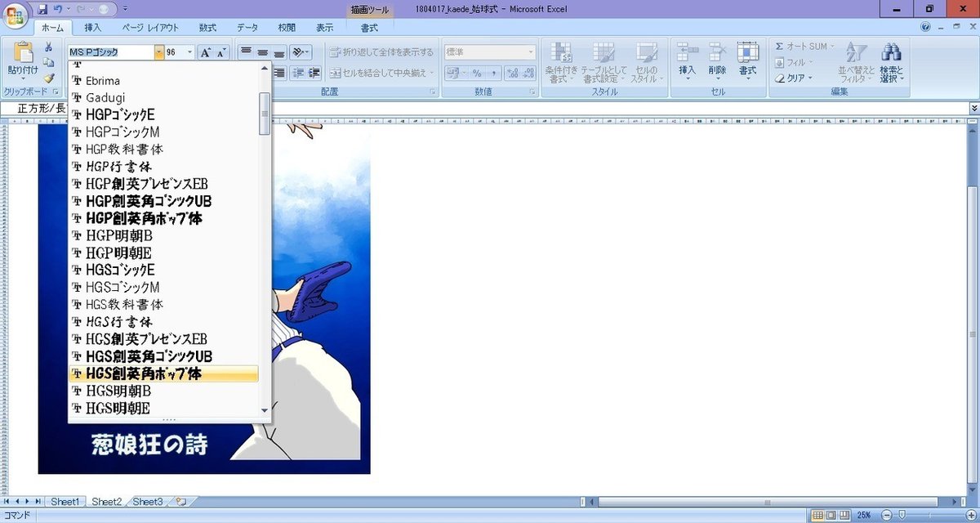Click the cell Format (書式) icon
The height and width of the screenshot is (523, 980).
pos(747,51)
